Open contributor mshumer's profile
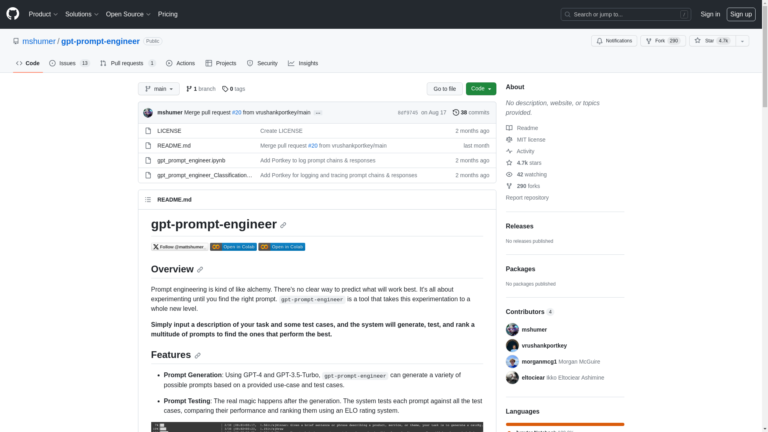 click(534, 330)
